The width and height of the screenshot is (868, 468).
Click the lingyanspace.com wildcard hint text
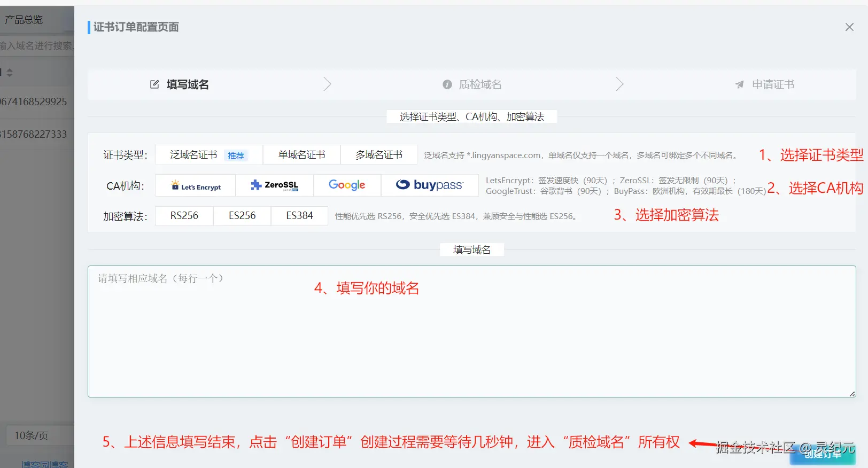click(582, 155)
